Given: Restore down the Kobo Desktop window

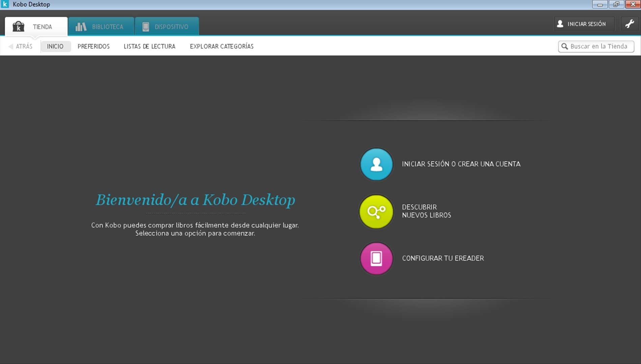Looking at the screenshot, I should (x=616, y=4).
